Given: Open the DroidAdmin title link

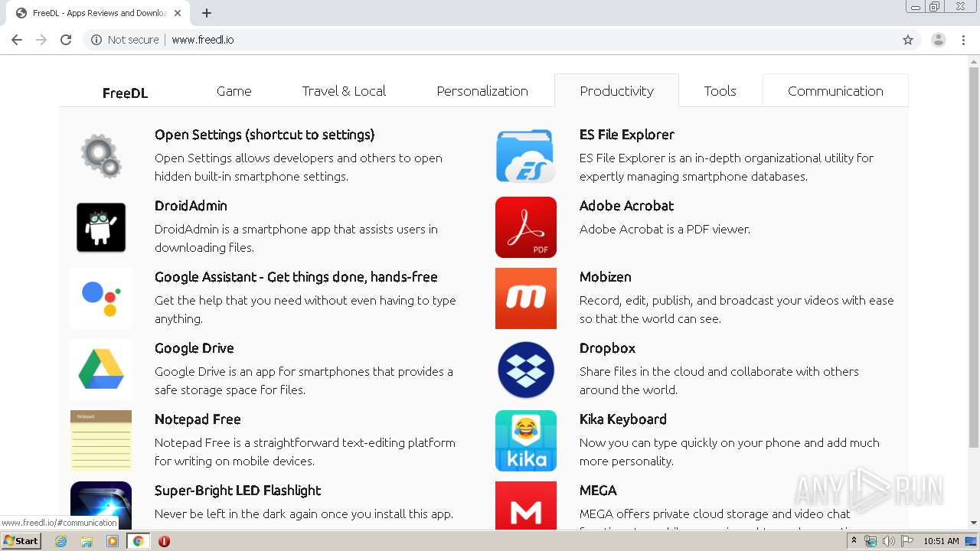Looking at the screenshot, I should [x=191, y=206].
